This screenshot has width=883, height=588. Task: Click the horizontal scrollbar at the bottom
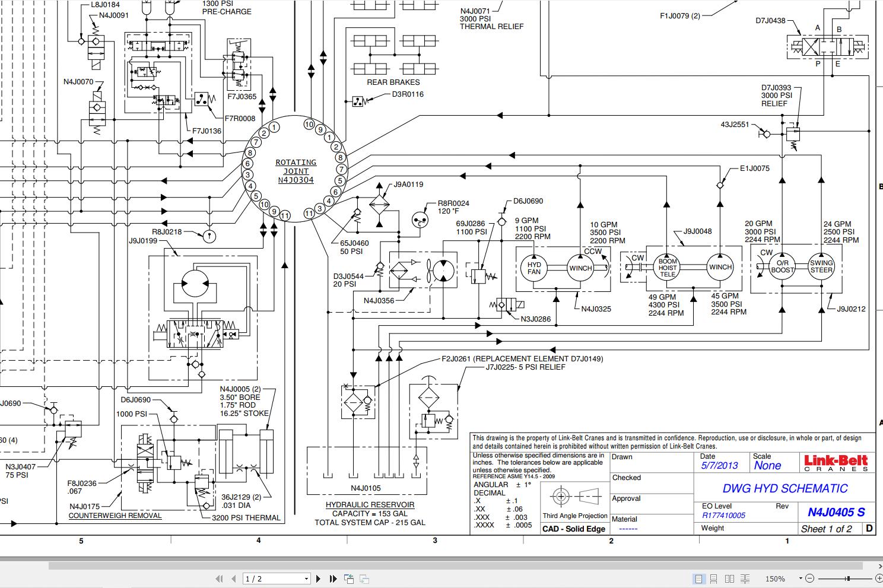pos(415,565)
